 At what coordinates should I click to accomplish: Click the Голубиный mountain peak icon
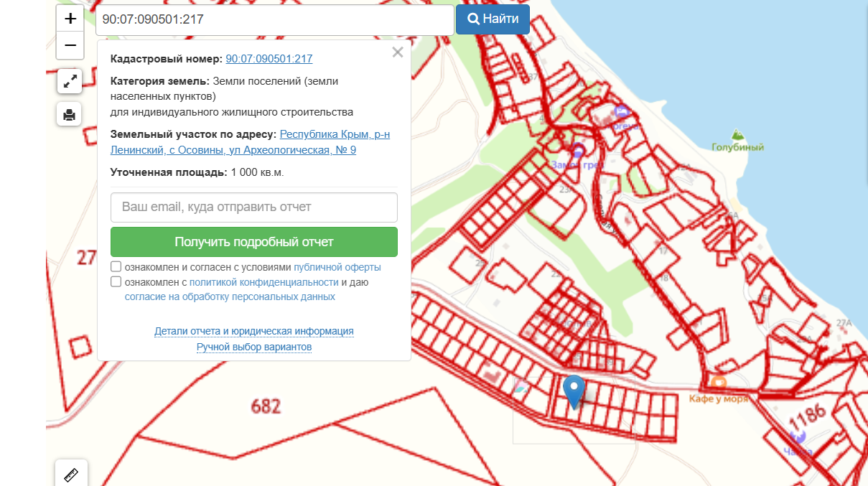tap(737, 134)
